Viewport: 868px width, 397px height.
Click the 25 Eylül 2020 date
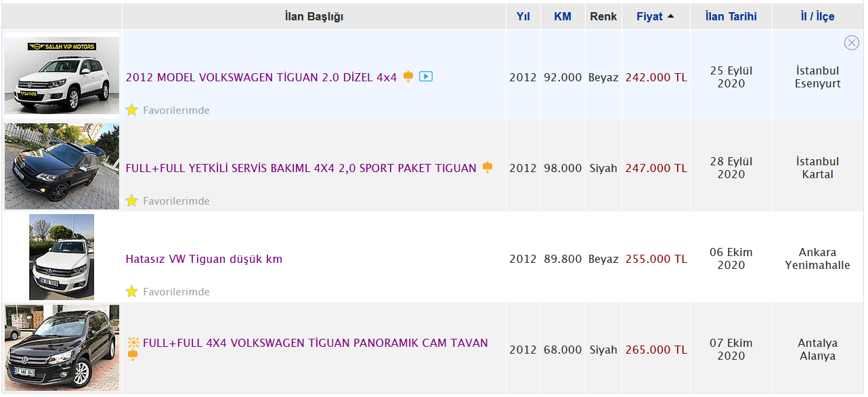coord(731,77)
